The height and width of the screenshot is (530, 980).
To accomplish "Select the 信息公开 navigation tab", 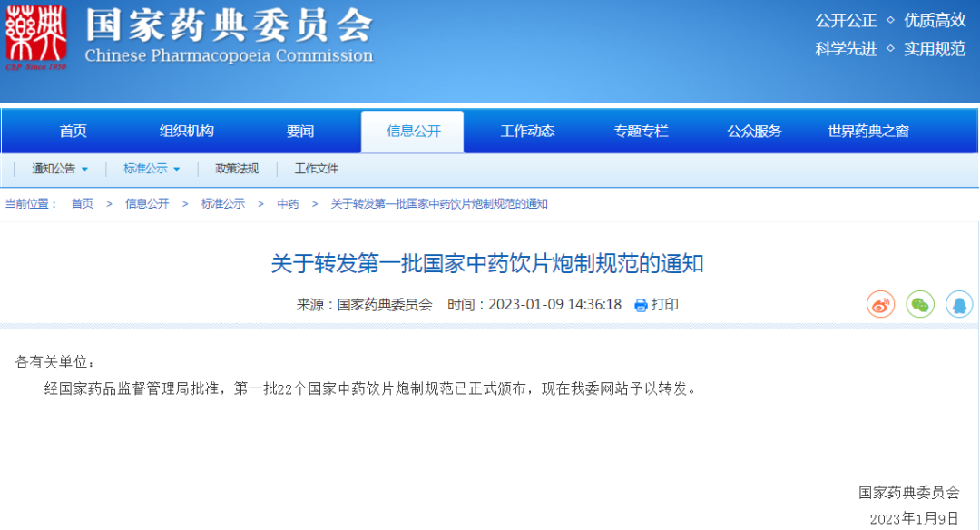I will tap(413, 132).
